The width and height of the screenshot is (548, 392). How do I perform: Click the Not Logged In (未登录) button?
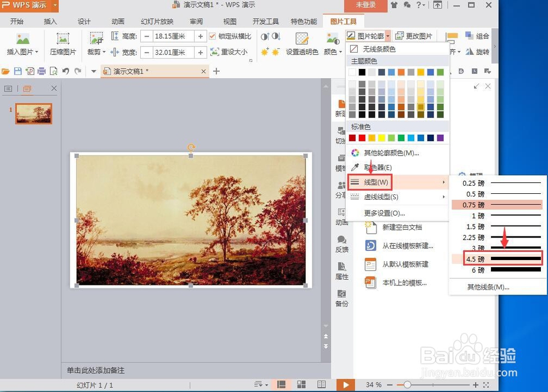pos(366,5)
